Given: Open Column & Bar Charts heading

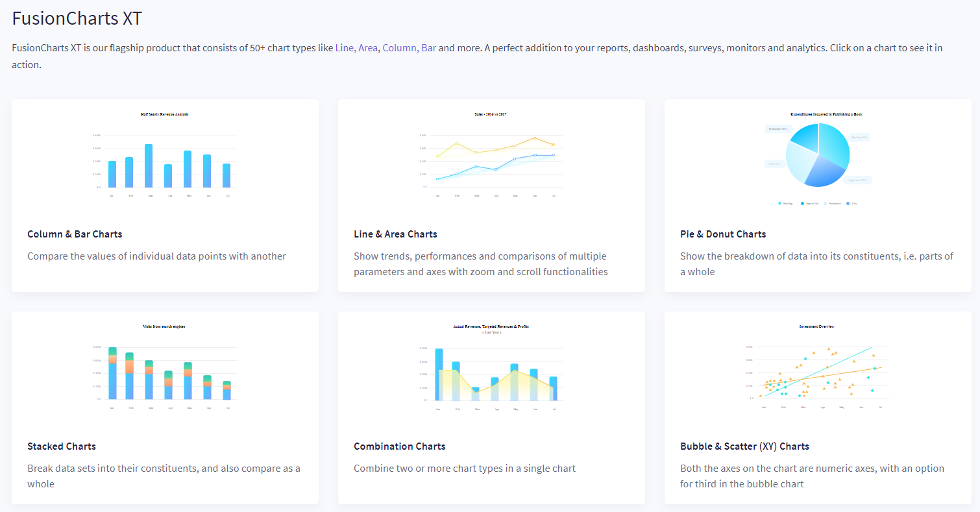Looking at the screenshot, I should click(75, 234).
